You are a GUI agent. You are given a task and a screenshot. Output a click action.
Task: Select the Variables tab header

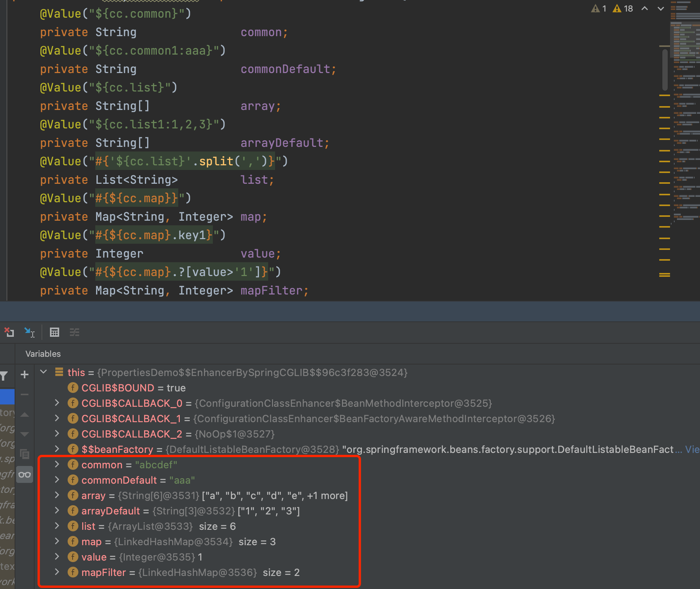pos(43,354)
